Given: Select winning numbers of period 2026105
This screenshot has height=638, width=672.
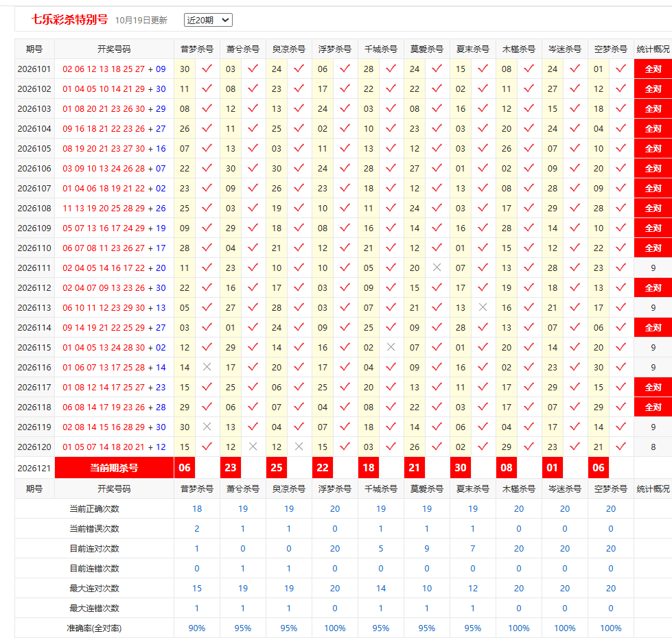Looking at the screenshot, I should click(x=114, y=149).
